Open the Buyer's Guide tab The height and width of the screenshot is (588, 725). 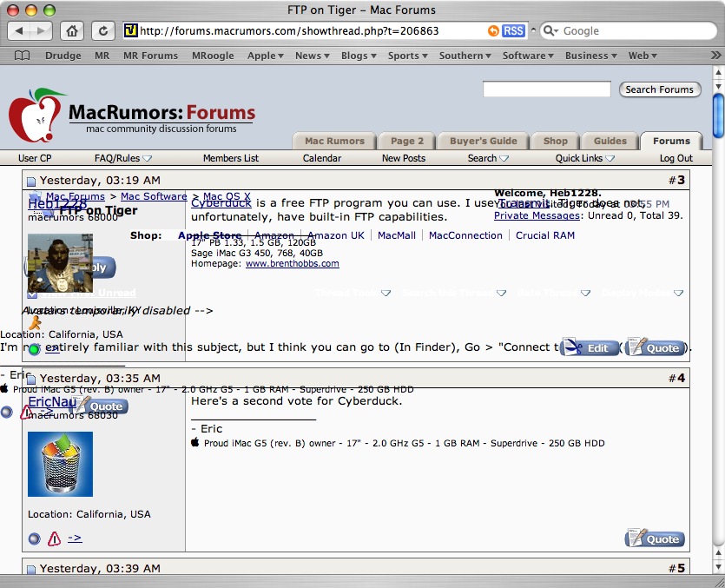point(483,141)
